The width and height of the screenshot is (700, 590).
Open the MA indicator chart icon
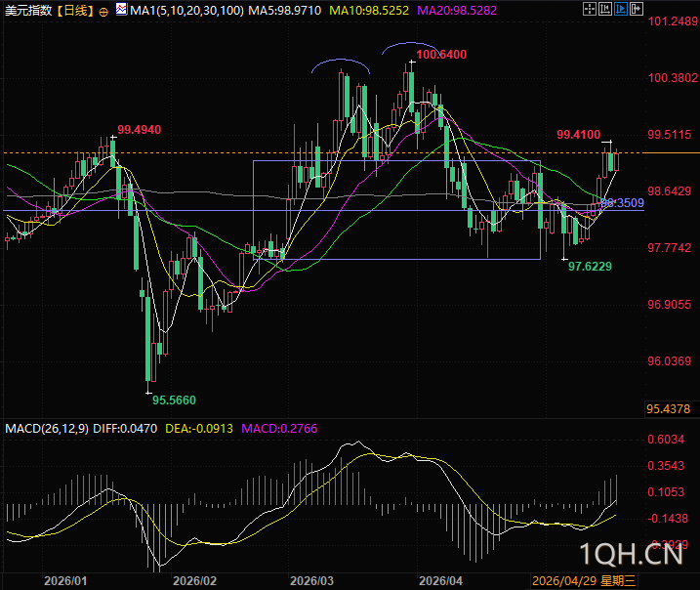coord(121,10)
